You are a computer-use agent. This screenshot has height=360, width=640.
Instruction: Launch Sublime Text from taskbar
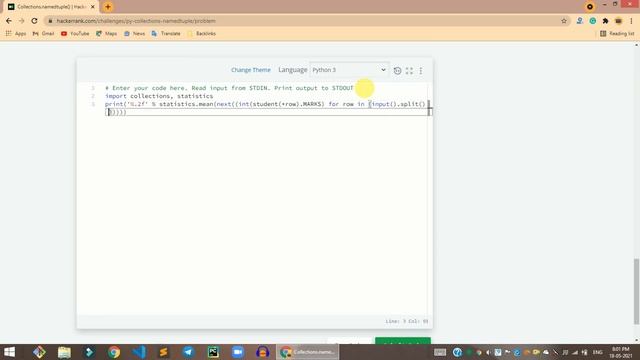pyautogui.click(x=163, y=352)
